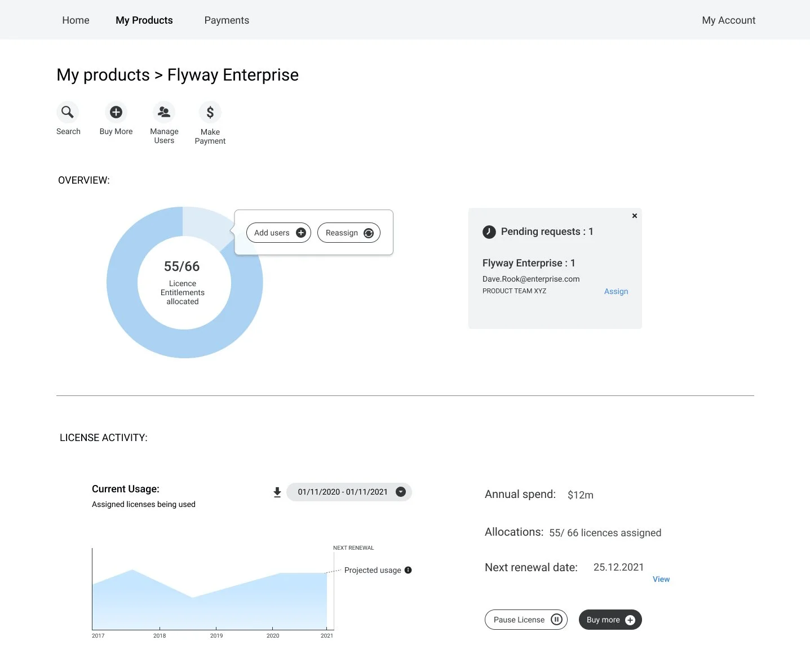
Task: Expand the date range dropdown arrow
Action: point(401,492)
